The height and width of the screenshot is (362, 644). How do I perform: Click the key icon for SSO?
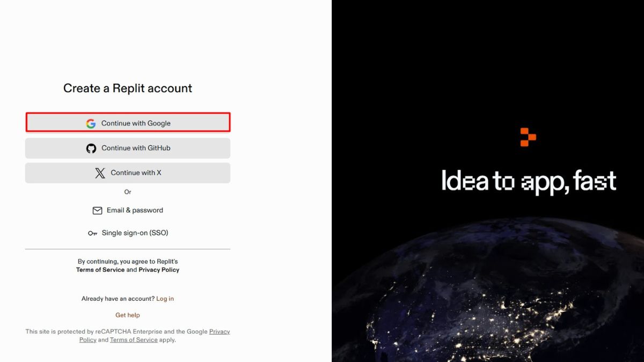click(x=93, y=233)
